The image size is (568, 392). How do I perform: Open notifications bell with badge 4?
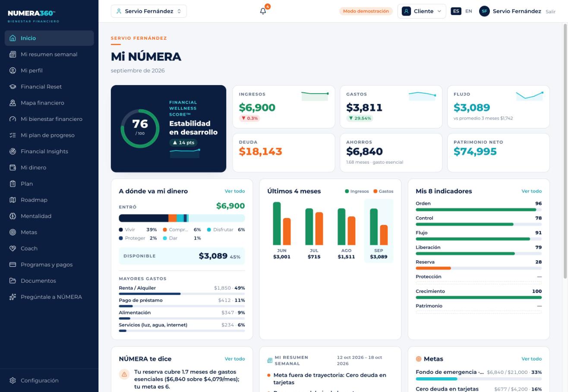263,11
